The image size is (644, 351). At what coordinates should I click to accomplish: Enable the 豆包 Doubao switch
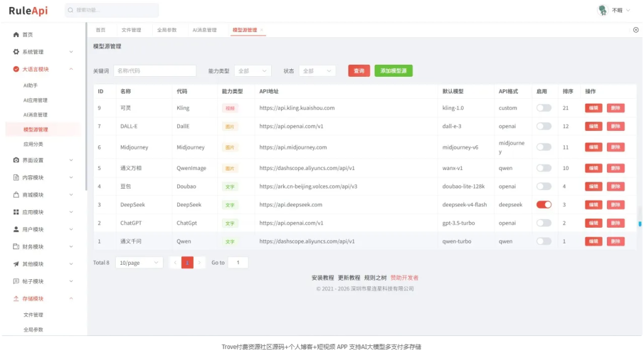point(544,186)
